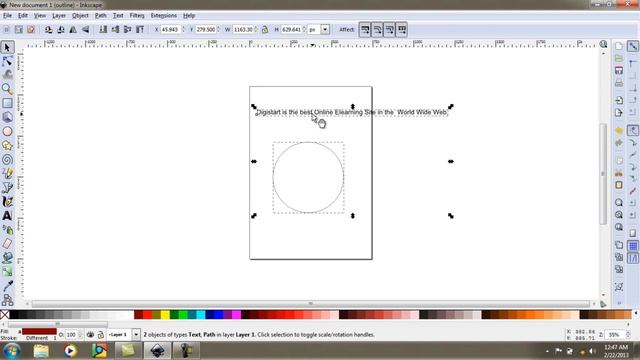Select the Zoom magnifier tool
640x360 pixels.
click(7, 89)
